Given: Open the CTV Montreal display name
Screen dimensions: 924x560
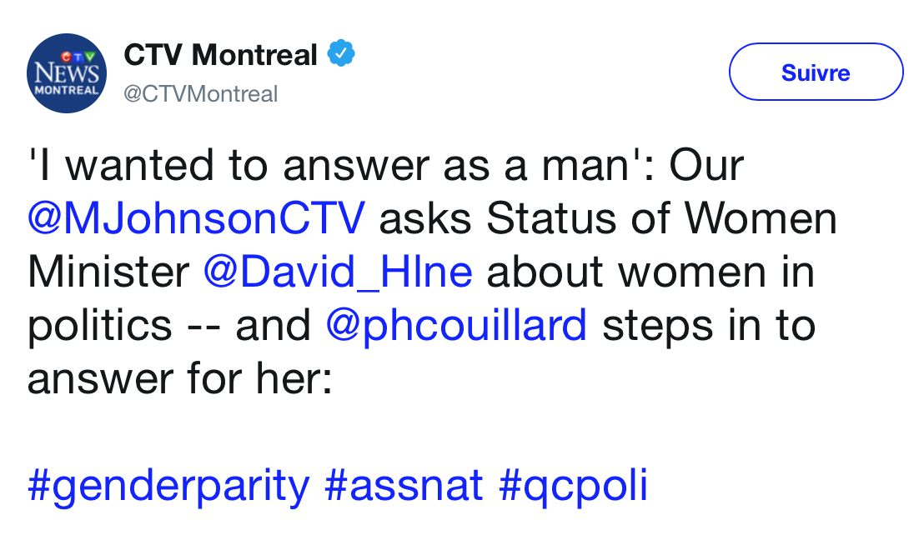Looking at the screenshot, I should [220, 55].
